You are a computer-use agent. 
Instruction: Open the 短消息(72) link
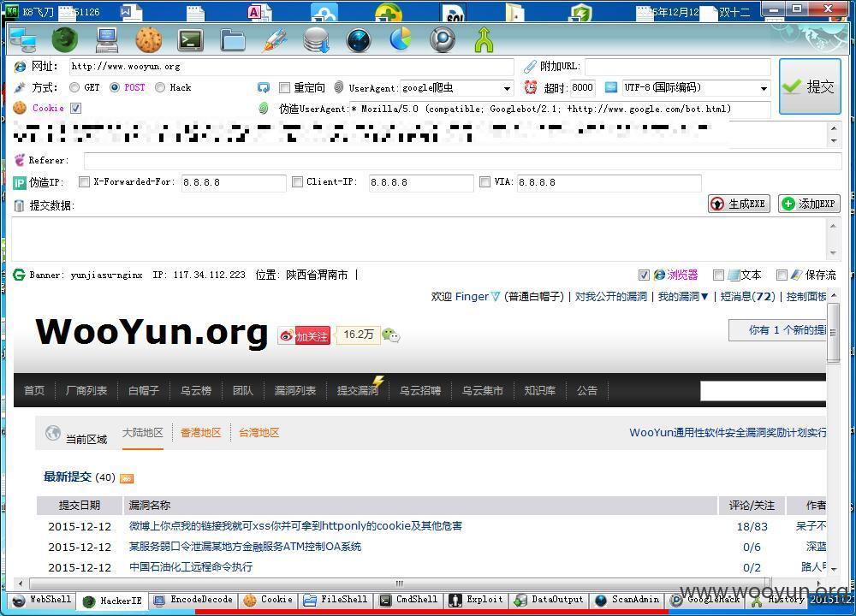coord(748,297)
